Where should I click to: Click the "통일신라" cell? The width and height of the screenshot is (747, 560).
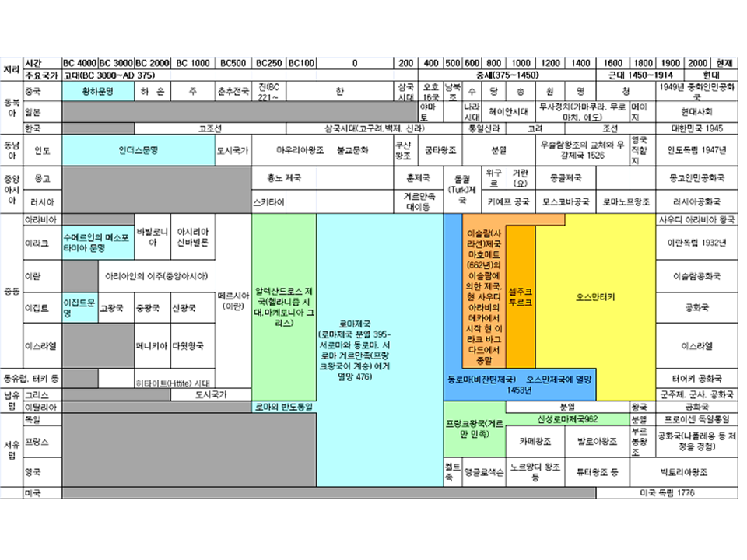pos(484,128)
